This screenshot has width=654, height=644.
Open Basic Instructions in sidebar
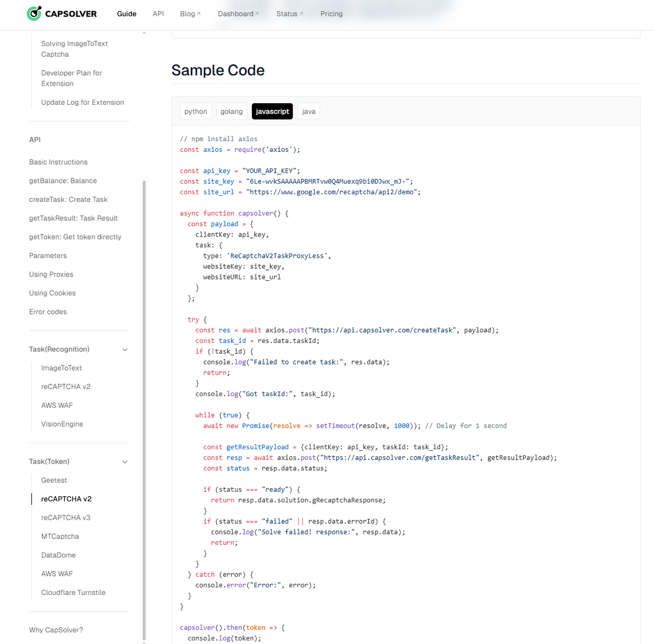58,162
